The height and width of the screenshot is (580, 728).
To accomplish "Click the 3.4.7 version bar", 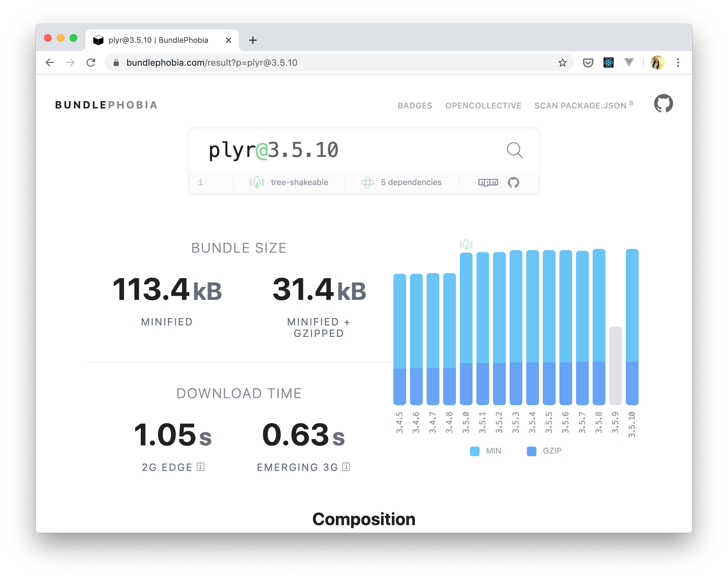I will coord(433,339).
